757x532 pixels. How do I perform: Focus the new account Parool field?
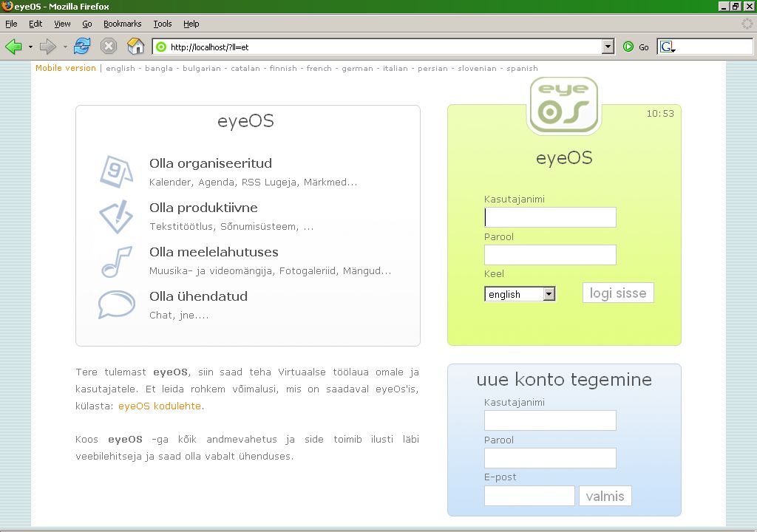coord(550,458)
